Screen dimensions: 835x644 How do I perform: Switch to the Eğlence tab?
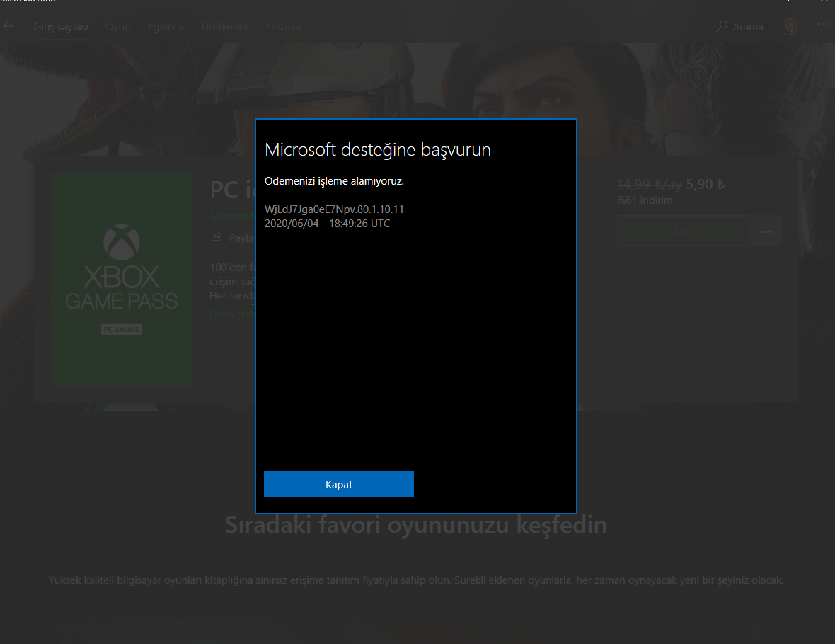[166, 27]
